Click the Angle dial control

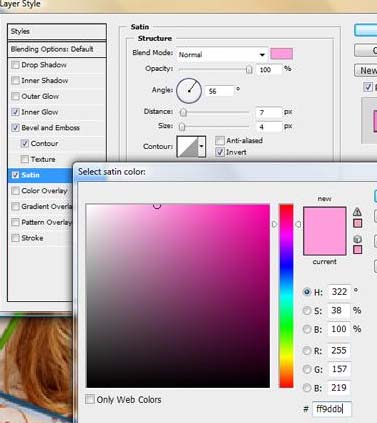pyautogui.click(x=189, y=90)
